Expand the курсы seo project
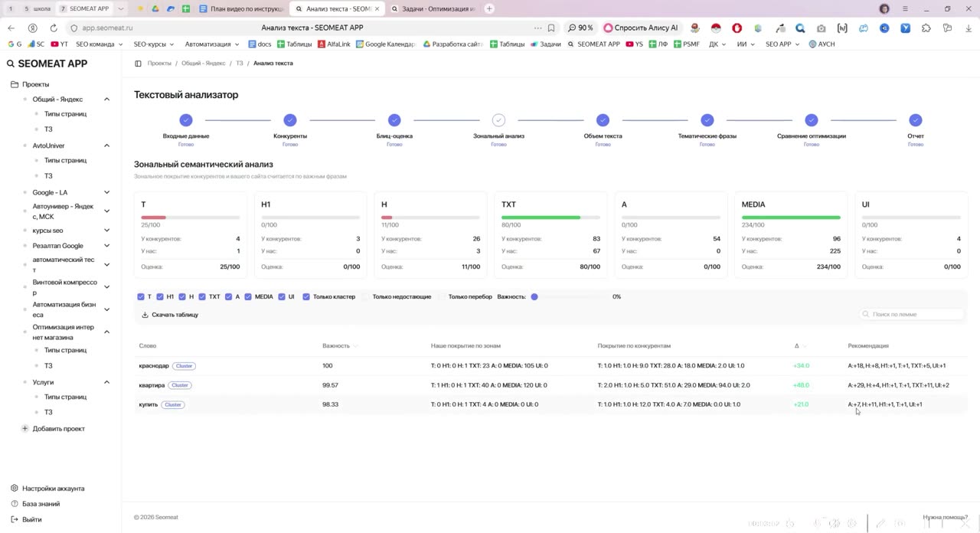980x533 pixels. pyautogui.click(x=106, y=231)
